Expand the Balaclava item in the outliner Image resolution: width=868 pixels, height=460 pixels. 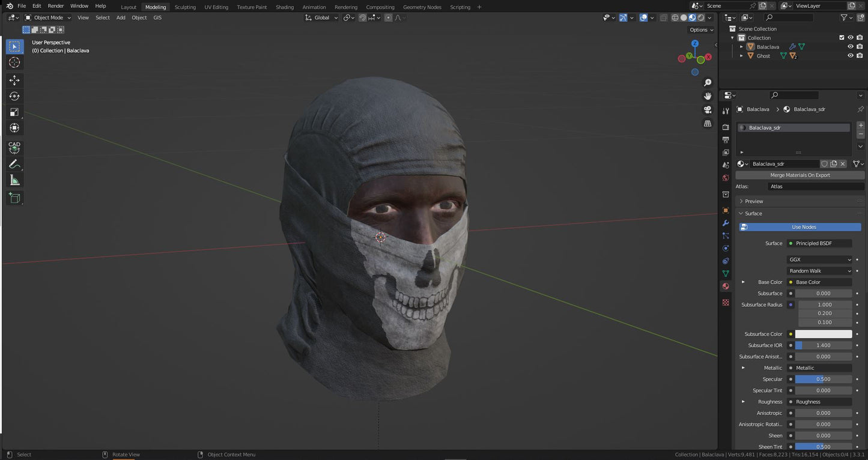tap(741, 46)
